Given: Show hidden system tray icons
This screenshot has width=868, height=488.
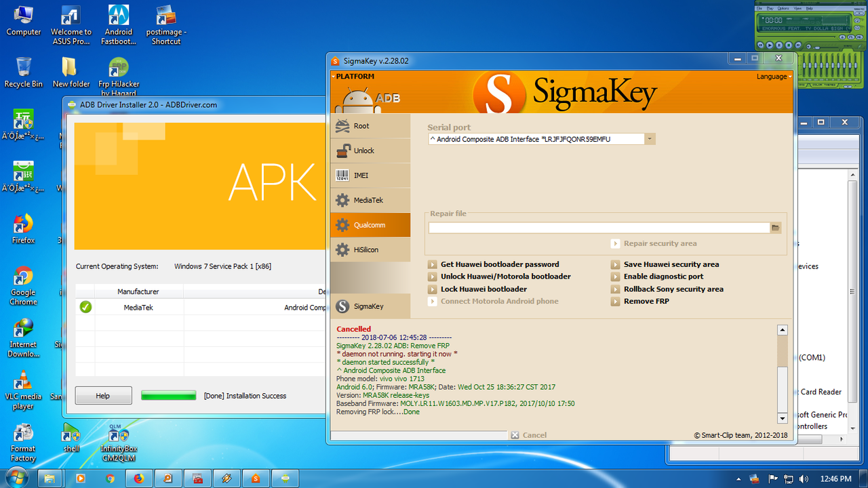Looking at the screenshot, I should pos(740,479).
